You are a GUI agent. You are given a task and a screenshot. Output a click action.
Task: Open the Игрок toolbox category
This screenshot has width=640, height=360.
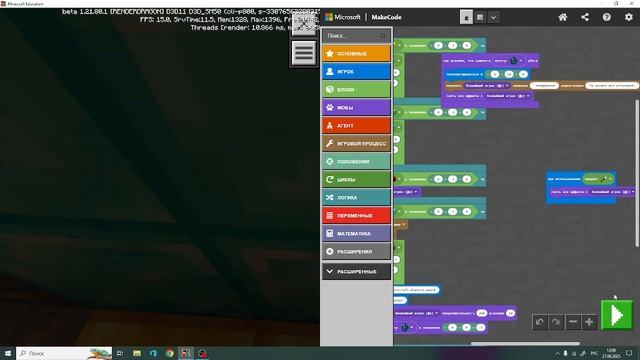click(356, 71)
